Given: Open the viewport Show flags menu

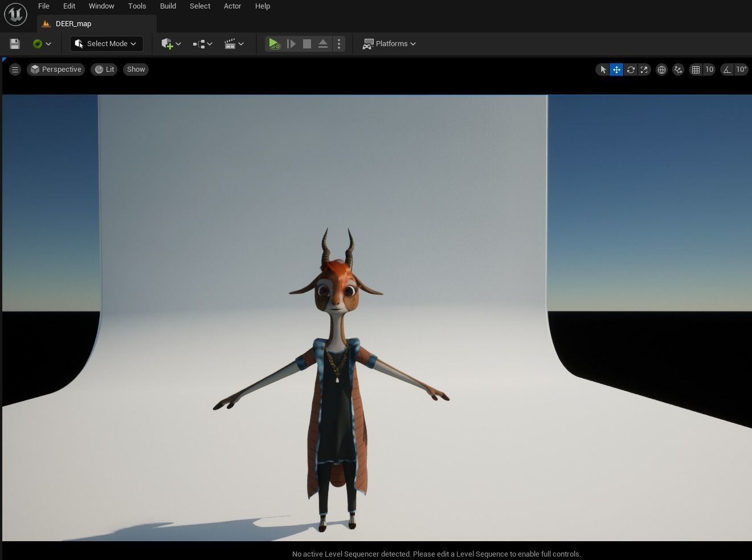Looking at the screenshot, I should [136, 70].
